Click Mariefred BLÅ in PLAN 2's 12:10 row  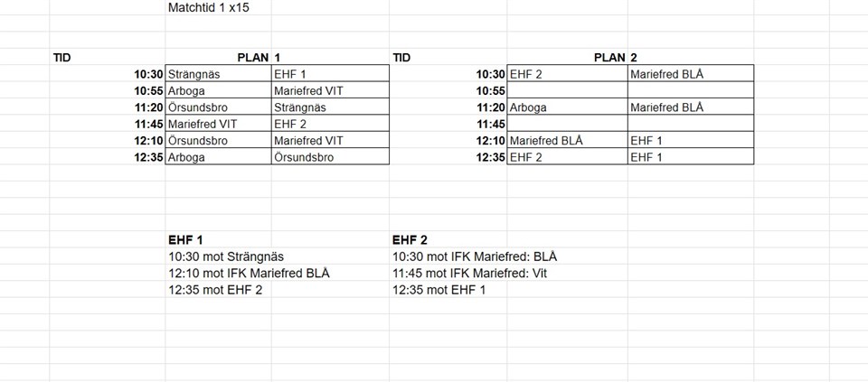tap(546, 141)
